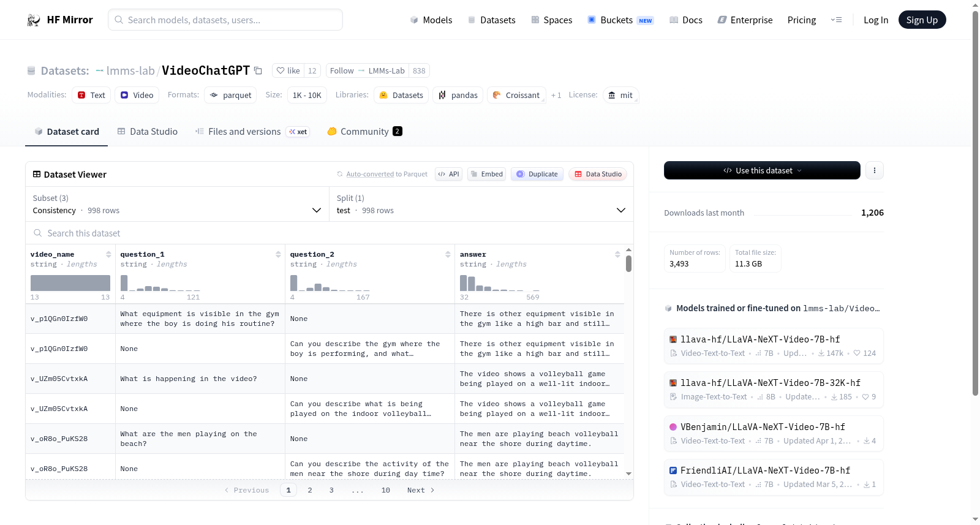Screen dimensions: 980x525
Task: Click the HF Mirror logo icon
Action: [34, 20]
